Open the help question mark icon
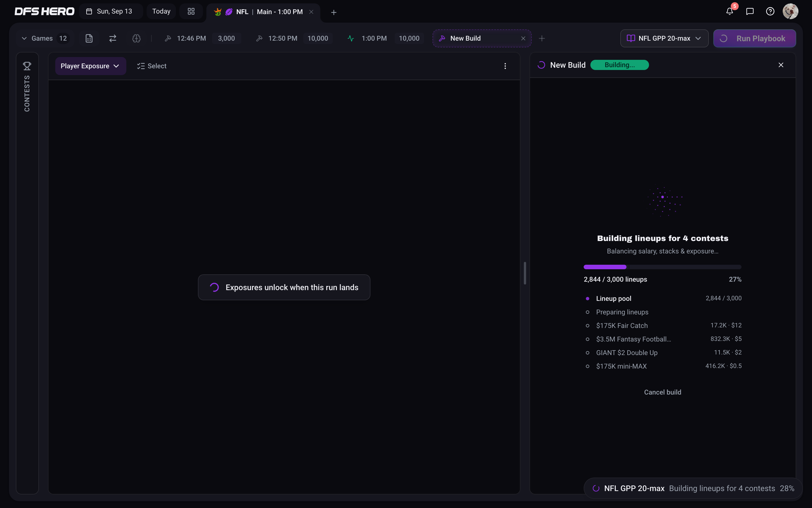 click(x=770, y=11)
